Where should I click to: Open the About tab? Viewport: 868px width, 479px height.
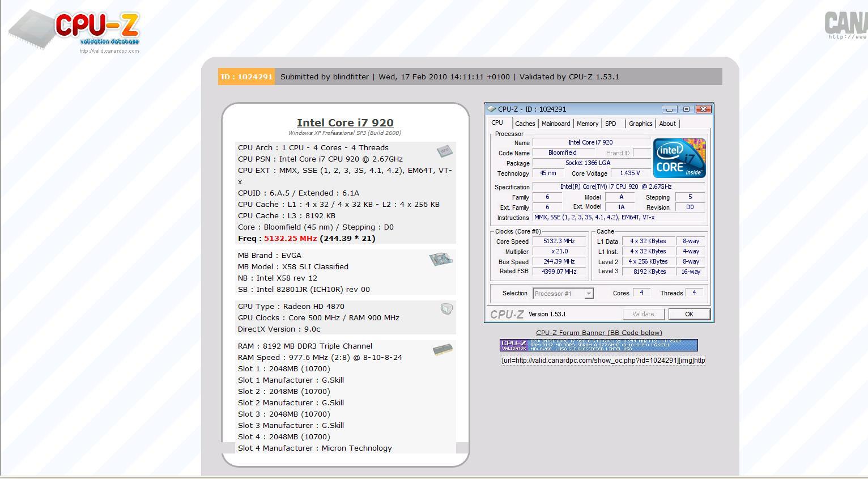[x=667, y=124]
